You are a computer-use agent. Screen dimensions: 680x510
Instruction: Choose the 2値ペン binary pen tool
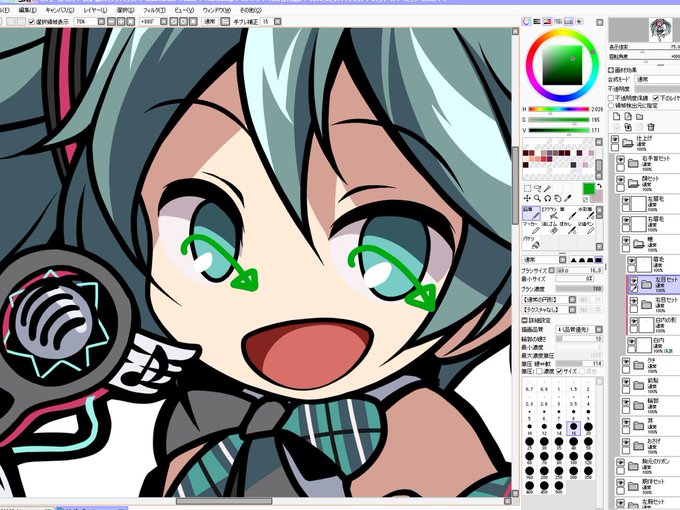click(586, 228)
